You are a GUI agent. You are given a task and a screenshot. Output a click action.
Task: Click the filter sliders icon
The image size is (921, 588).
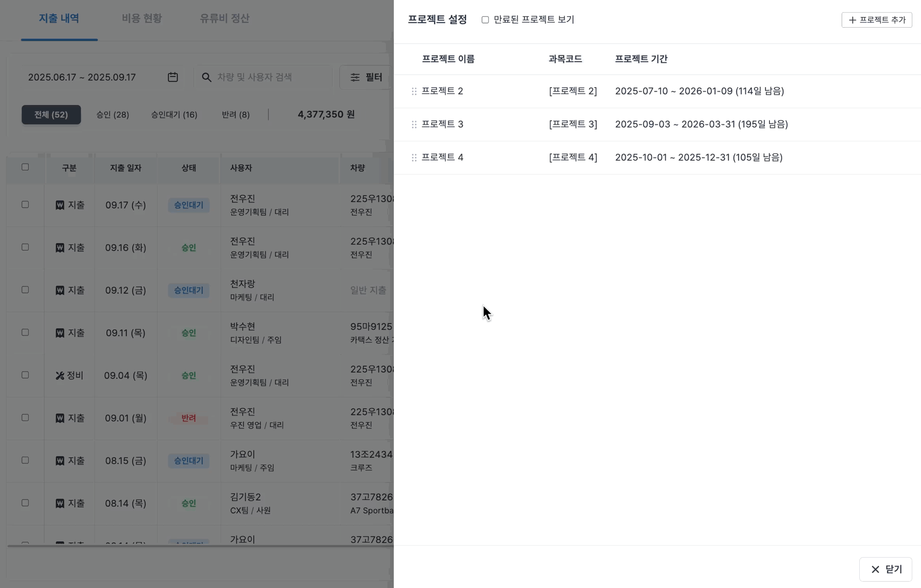(355, 77)
